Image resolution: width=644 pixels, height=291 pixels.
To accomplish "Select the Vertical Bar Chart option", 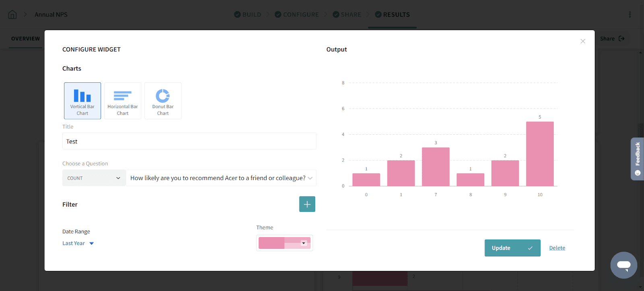I will tap(83, 101).
